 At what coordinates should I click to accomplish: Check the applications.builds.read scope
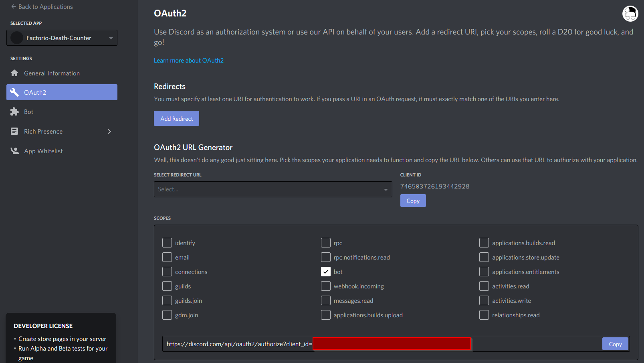[x=484, y=243]
